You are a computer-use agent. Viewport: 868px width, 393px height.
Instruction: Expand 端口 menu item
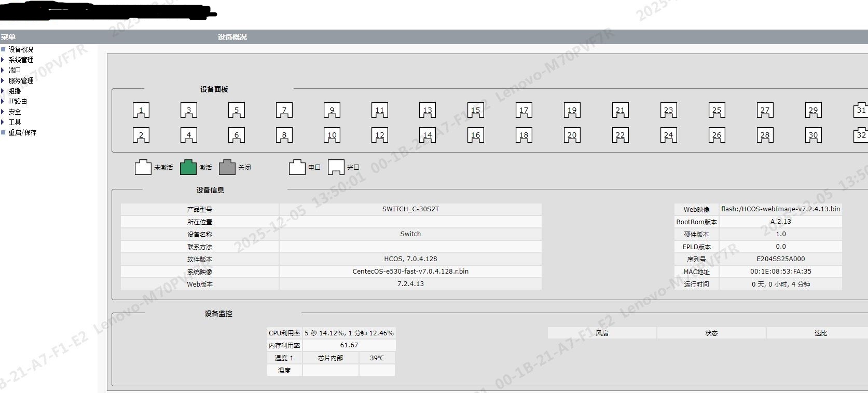(x=15, y=70)
